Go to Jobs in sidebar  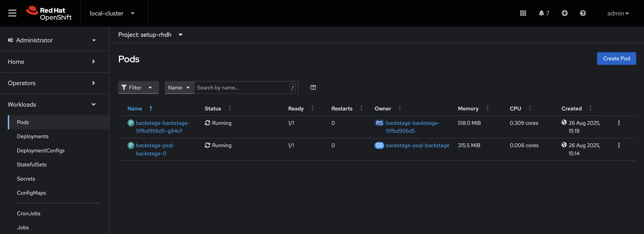tap(23, 227)
